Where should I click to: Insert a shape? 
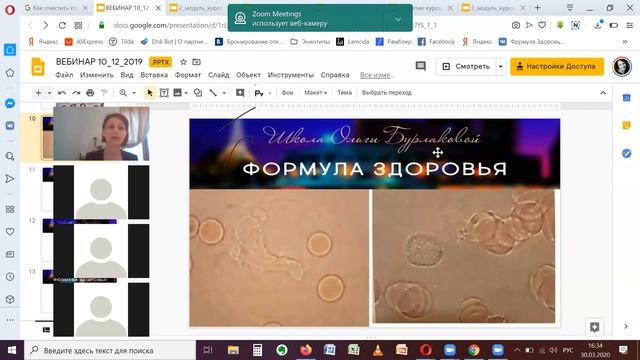point(198,93)
